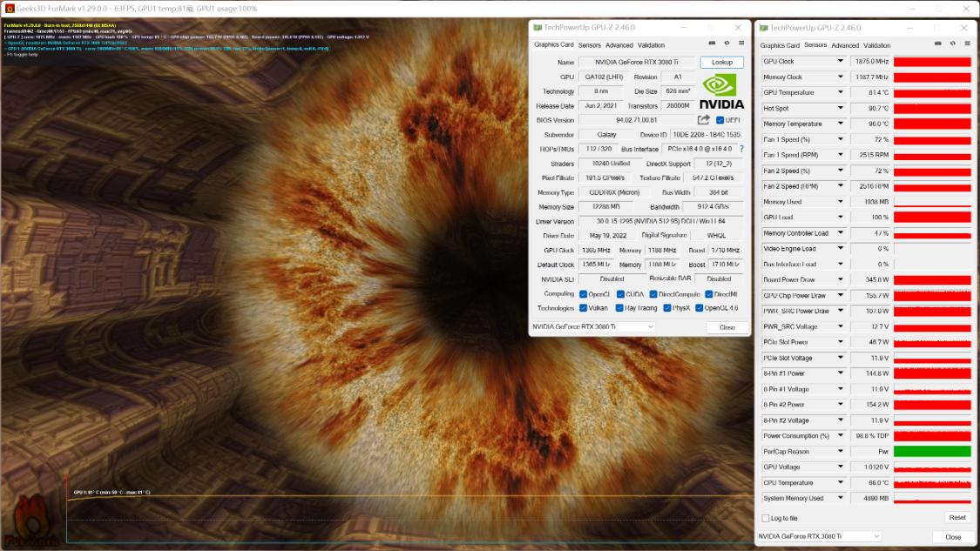980x551 pixels.
Task: Switch to Advanced tab in Graphics Card window
Action: [618, 45]
